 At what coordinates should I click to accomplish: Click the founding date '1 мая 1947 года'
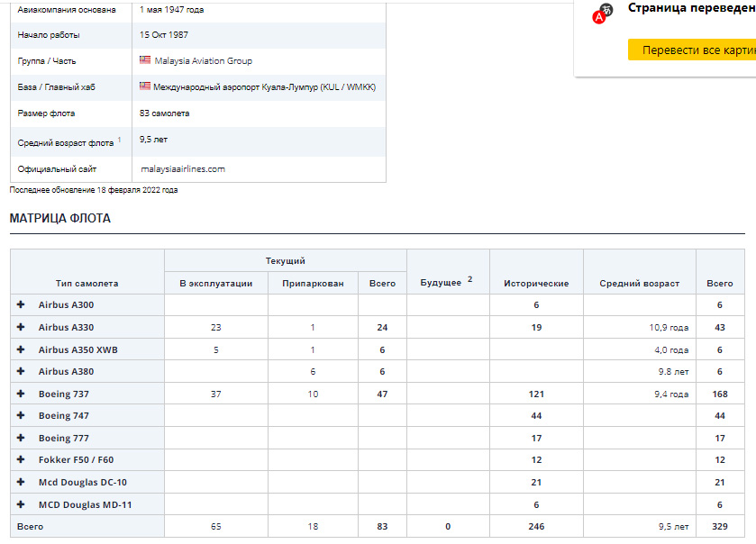171,10
